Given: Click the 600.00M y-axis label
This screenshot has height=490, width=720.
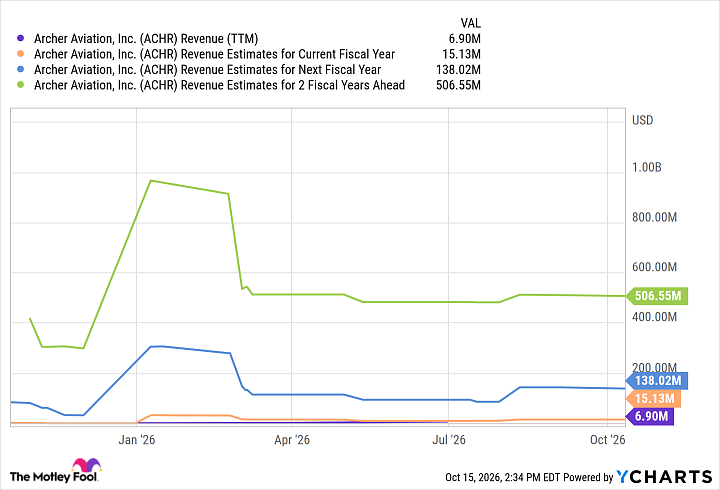Looking at the screenshot, I should tap(654, 267).
